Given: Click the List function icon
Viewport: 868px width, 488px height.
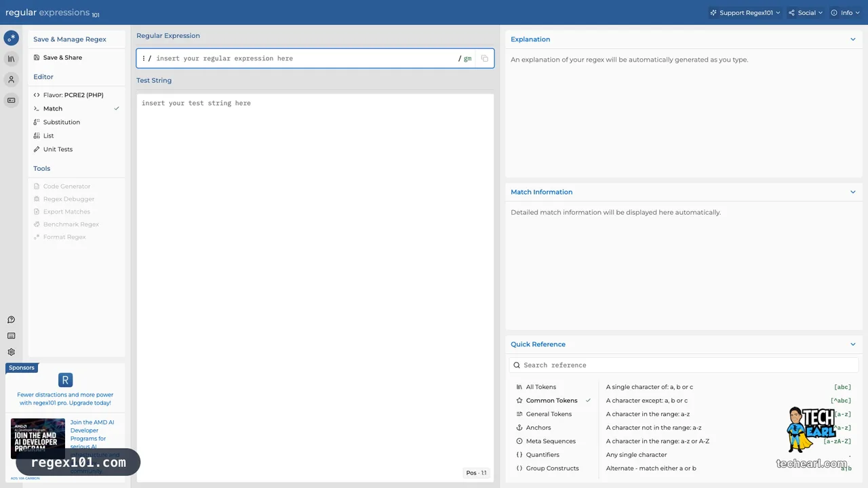Looking at the screenshot, I should coord(37,136).
